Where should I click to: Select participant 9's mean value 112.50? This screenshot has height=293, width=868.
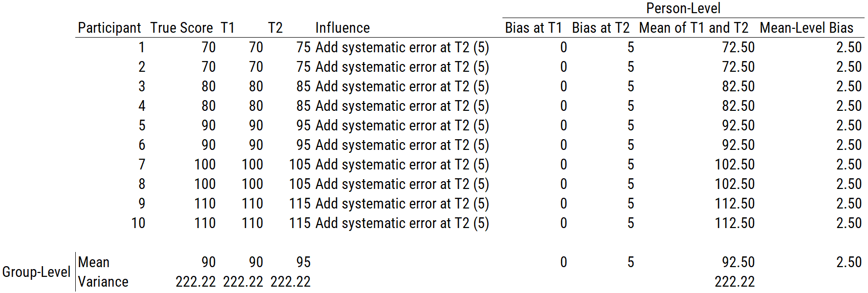(x=735, y=204)
